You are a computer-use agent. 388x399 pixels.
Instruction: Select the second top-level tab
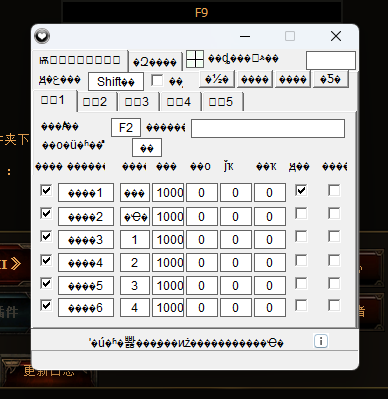155,62
